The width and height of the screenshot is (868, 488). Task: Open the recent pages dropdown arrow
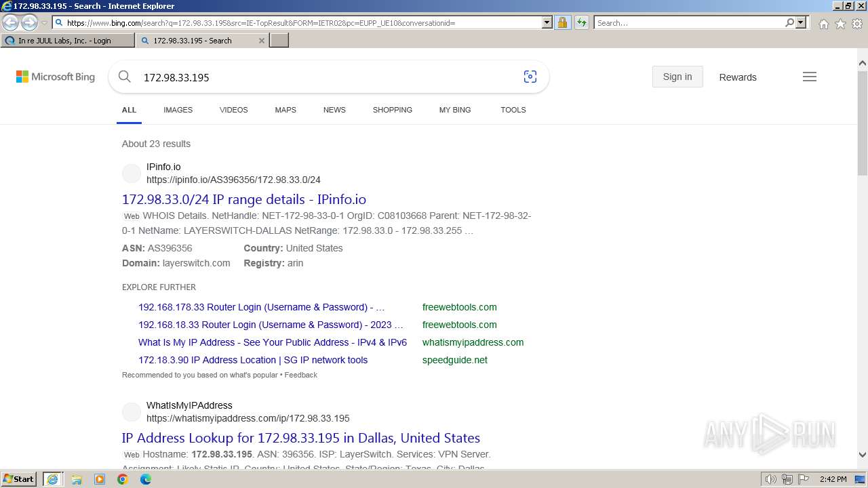(44, 23)
